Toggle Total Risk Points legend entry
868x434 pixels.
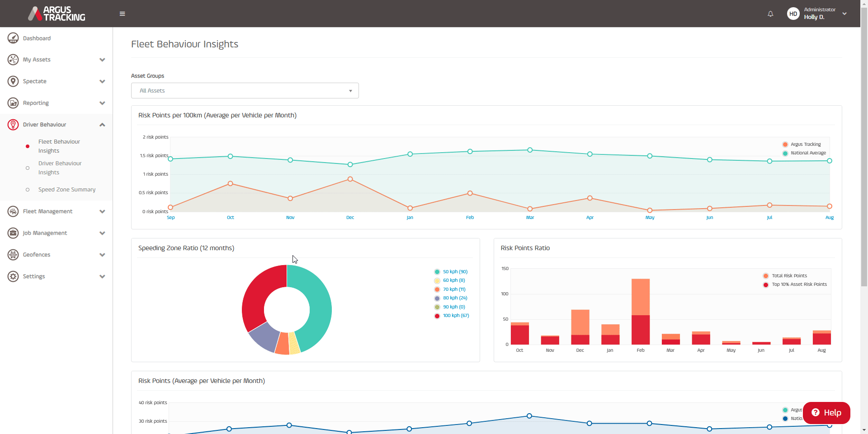tap(785, 276)
